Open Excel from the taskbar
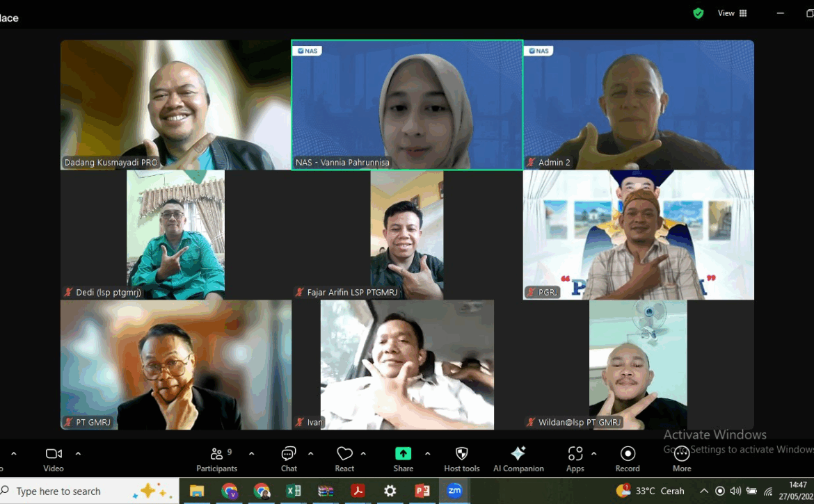814x504 pixels. 294,491
